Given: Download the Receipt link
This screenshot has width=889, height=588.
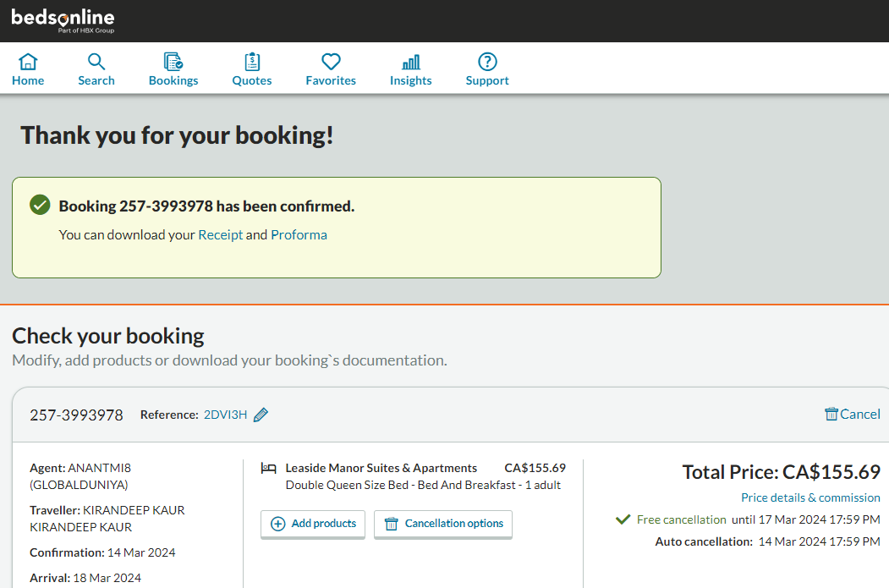Looking at the screenshot, I should (220, 234).
